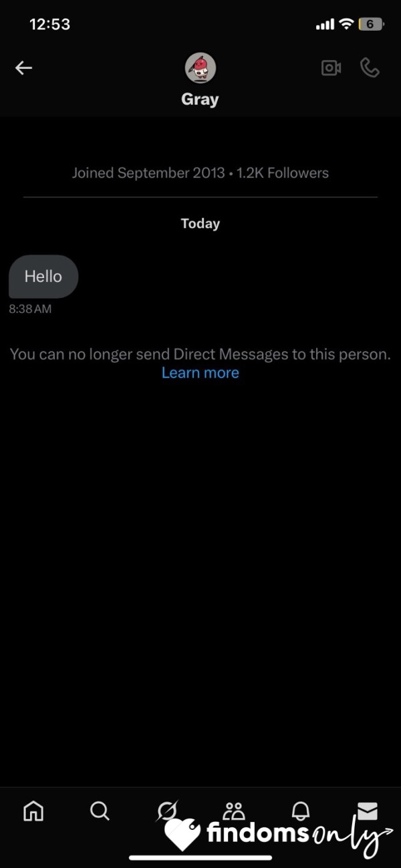Tap the status bar clock 12:53

(x=50, y=24)
